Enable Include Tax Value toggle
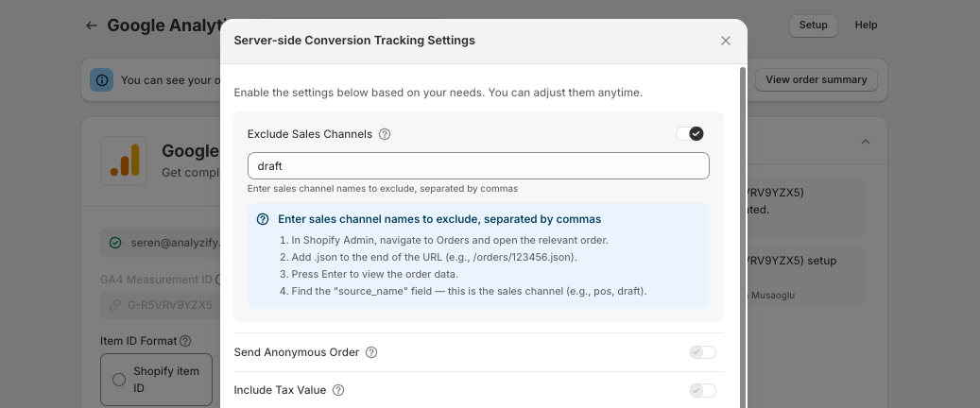Image resolution: width=980 pixels, height=408 pixels. [703, 390]
